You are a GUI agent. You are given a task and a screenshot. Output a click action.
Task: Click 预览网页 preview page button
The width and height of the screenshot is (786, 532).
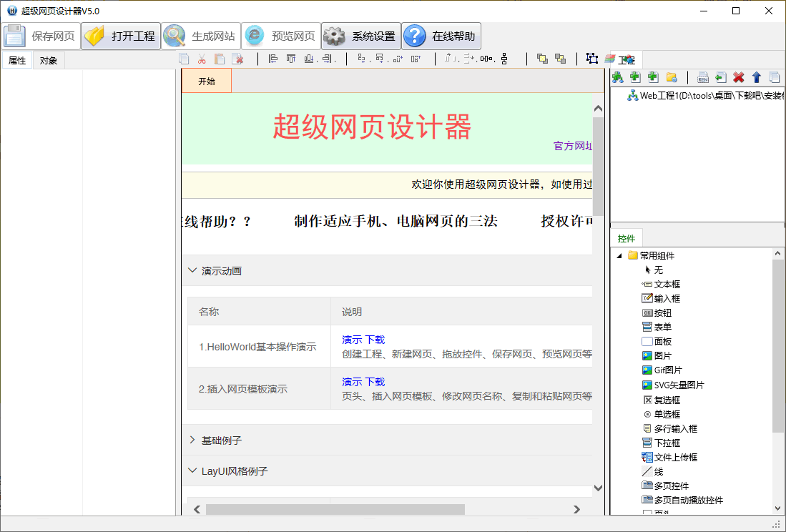[281, 36]
